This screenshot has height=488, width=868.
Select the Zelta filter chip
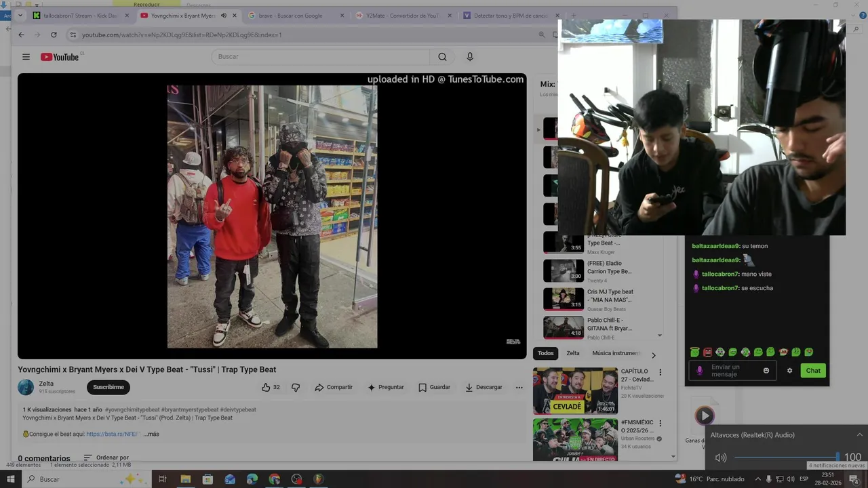pyautogui.click(x=573, y=353)
